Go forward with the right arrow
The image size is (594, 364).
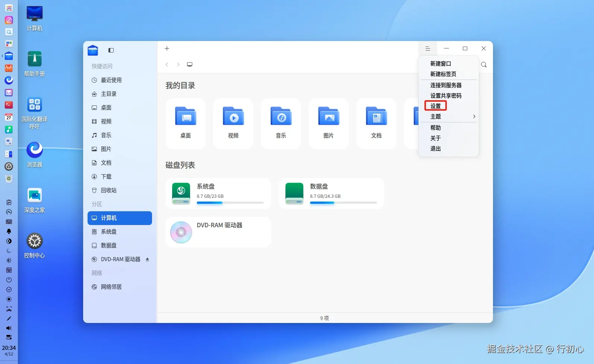(178, 64)
